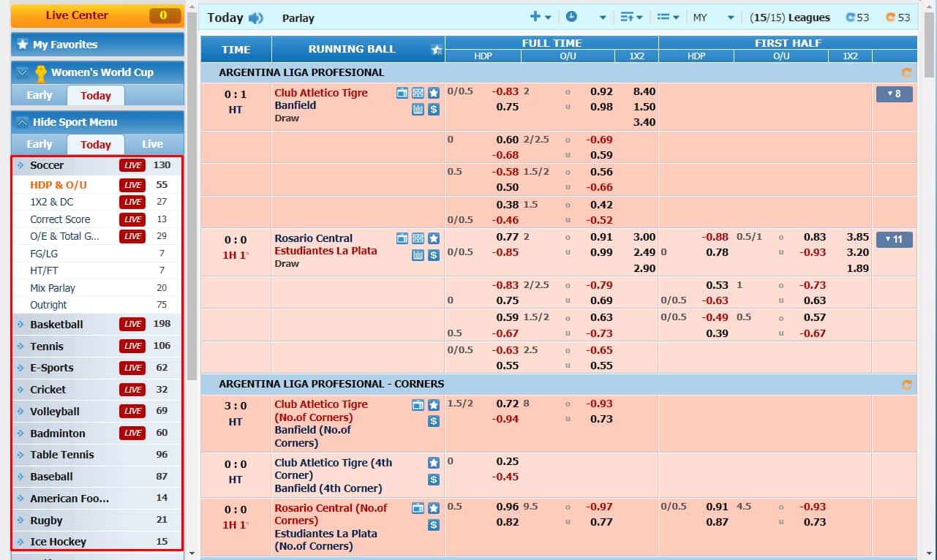This screenshot has height=560, width=937.
Task: Select Live tab in the sport menu
Action: pos(152,144)
